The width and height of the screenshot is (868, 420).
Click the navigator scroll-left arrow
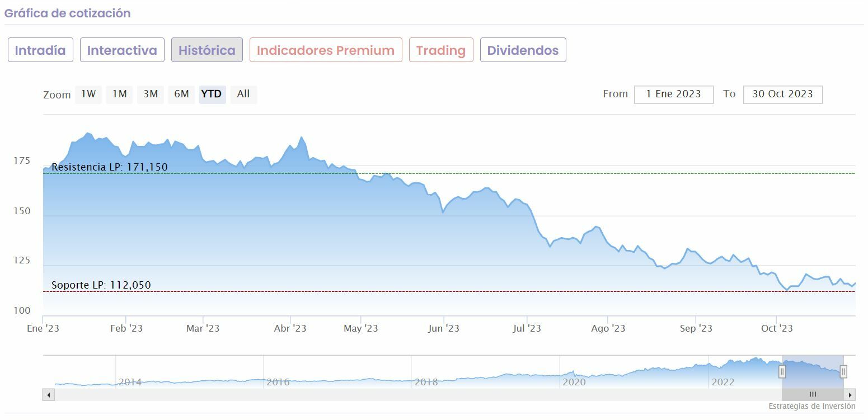(x=49, y=395)
